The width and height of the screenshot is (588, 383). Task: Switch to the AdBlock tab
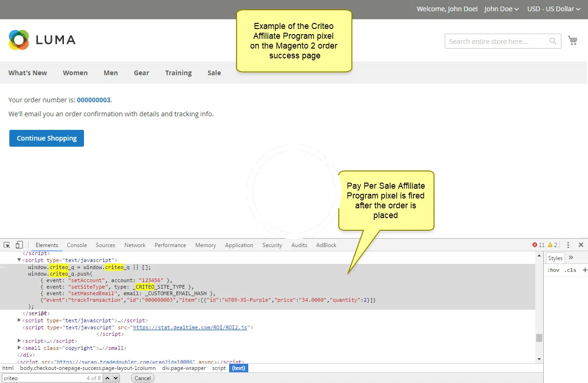coord(326,245)
